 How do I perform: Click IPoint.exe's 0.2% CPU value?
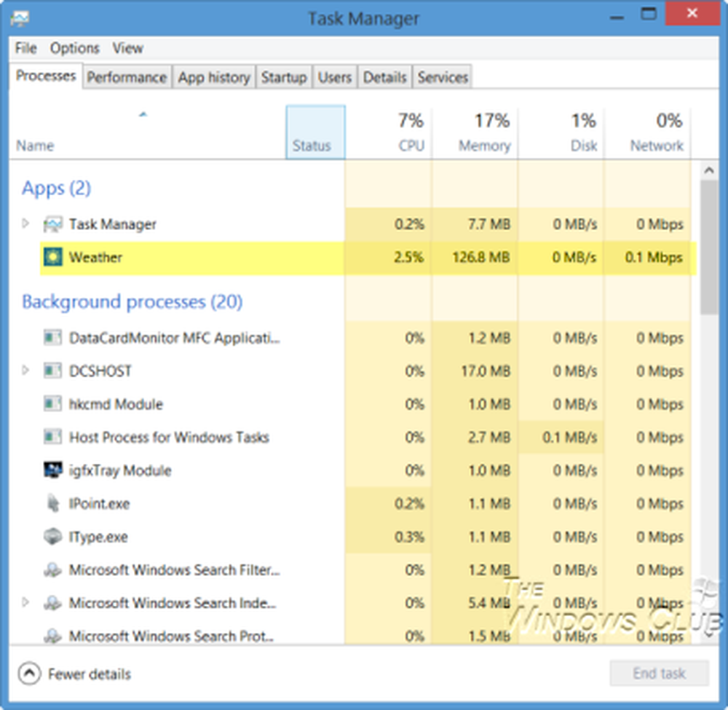click(409, 503)
